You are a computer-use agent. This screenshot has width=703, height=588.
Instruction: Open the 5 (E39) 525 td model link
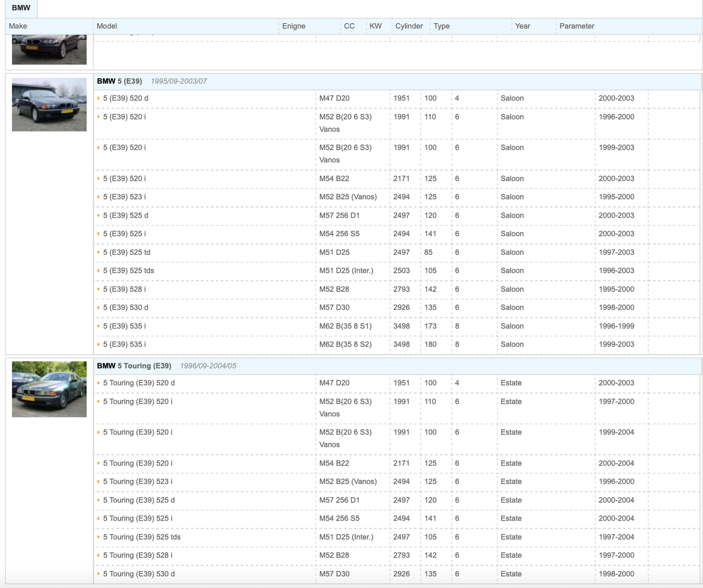(x=126, y=252)
